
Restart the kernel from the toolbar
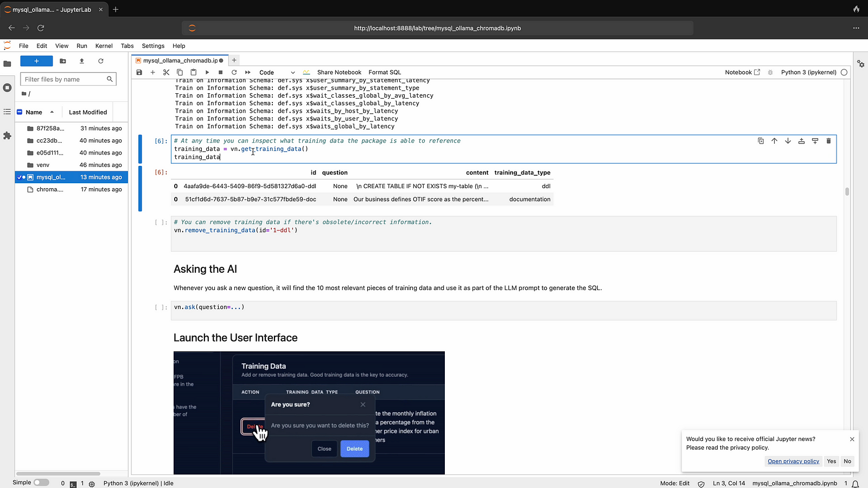click(234, 72)
